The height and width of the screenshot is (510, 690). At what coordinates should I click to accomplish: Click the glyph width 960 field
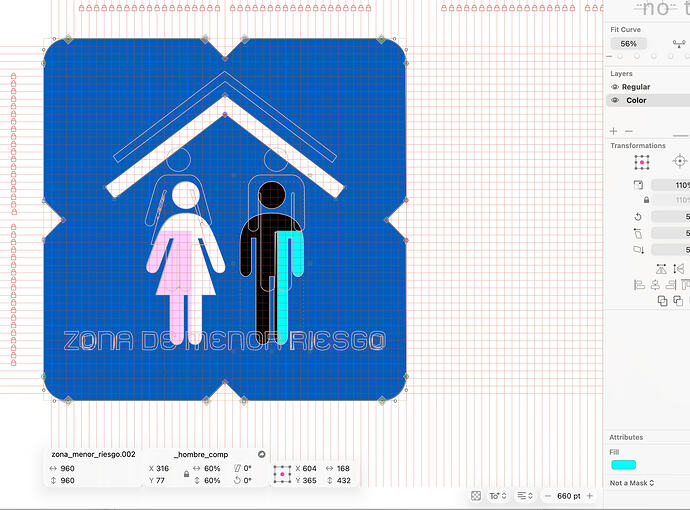(x=67, y=468)
